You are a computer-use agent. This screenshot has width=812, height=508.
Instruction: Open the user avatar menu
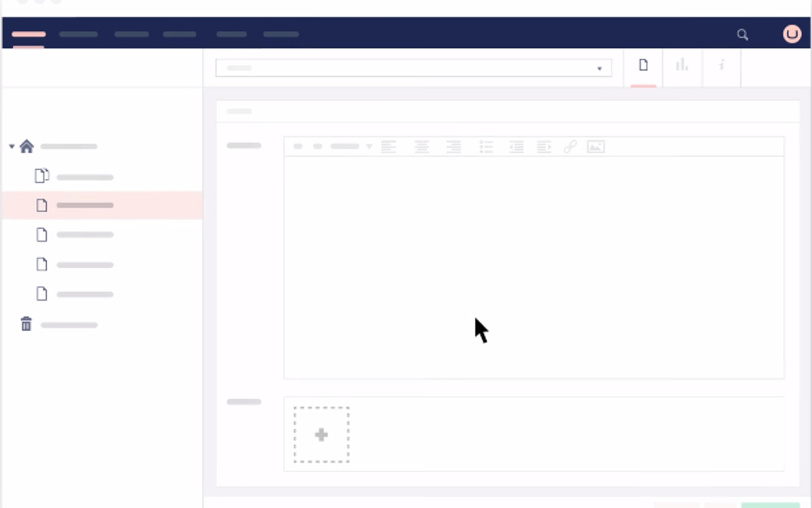(x=792, y=34)
